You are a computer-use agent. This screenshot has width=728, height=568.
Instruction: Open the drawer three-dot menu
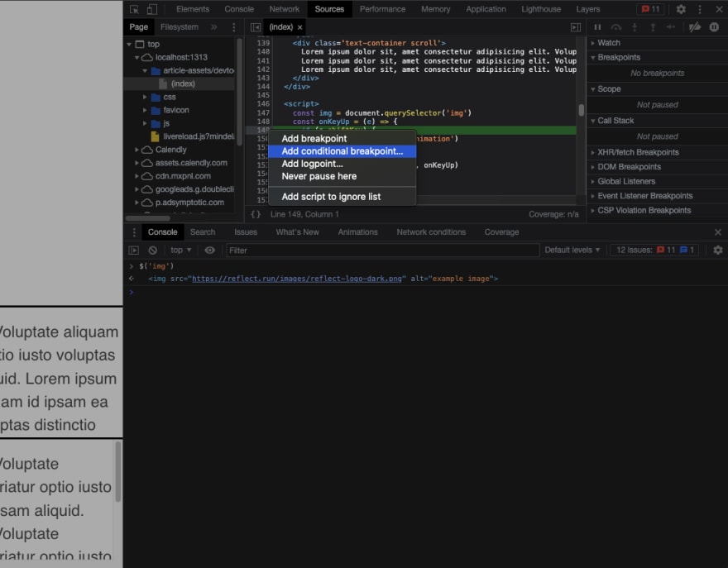tap(134, 232)
